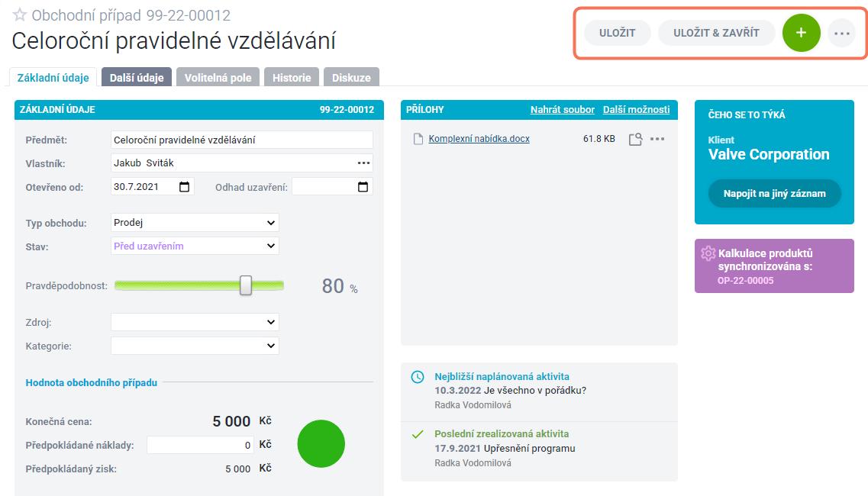This screenshot has height=496, width=868.
Task: Click the green plus add button
Action: [x=801, y=33]
